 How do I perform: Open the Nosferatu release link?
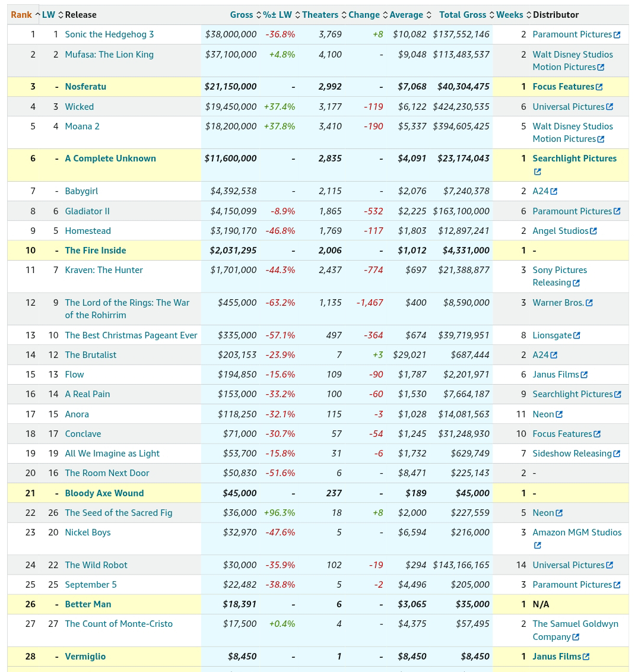pyautogui.click(x=85, y=87)
